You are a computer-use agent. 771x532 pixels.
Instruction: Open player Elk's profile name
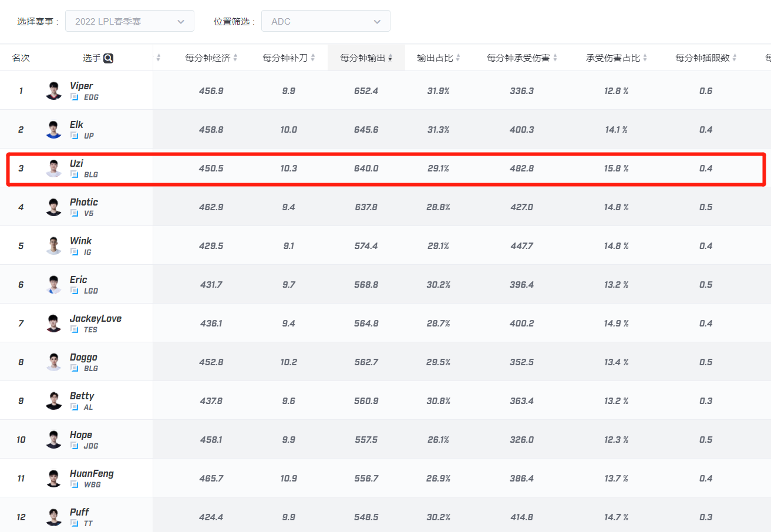(x=76, y=124)
